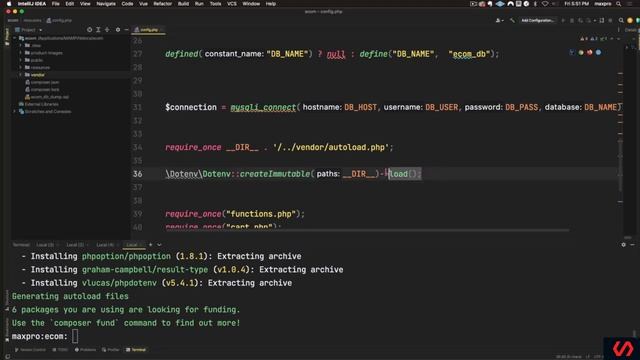Open the user account dropdown in toolbar

click(x=500, y=20)
